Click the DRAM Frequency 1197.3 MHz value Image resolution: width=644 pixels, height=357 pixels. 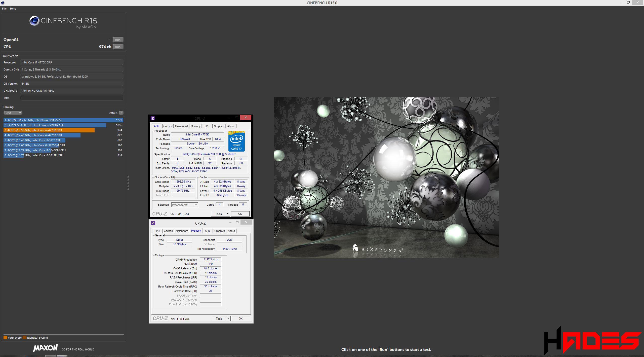[211, 260]
